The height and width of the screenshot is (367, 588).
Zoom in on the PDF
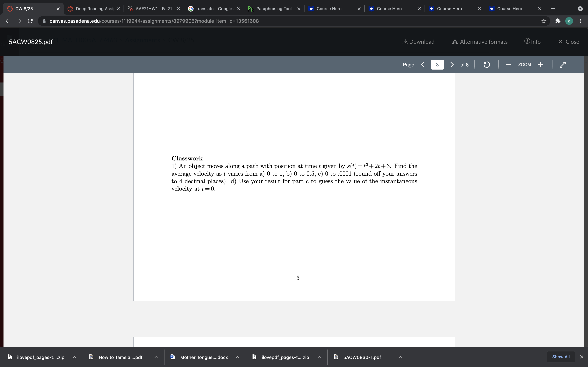pyautogui.click(x=541, y=64)
